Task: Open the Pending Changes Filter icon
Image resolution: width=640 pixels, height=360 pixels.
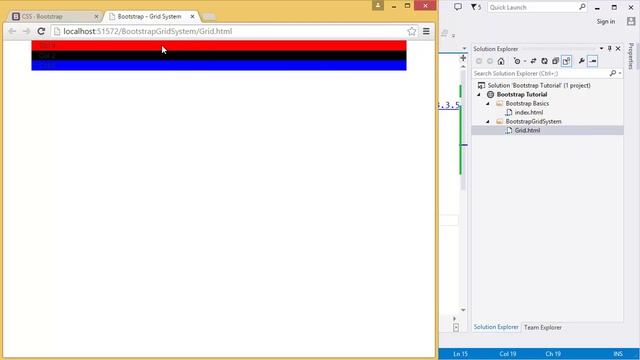Action: pyautogui.click(x=517, y=61)
